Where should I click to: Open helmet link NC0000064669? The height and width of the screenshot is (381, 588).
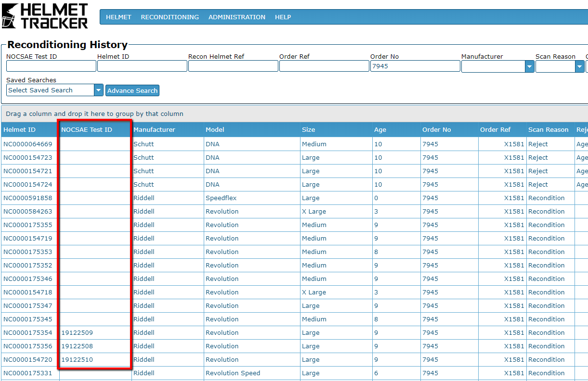coord(28,144)
